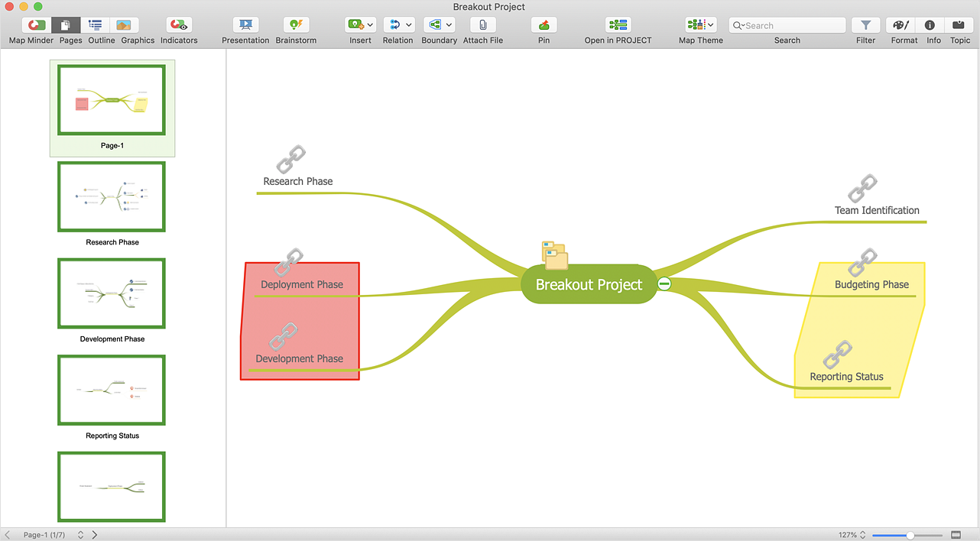The image size is (980, 541).
Task: Toggle Indicators visibility
Action: coord(179,25)
